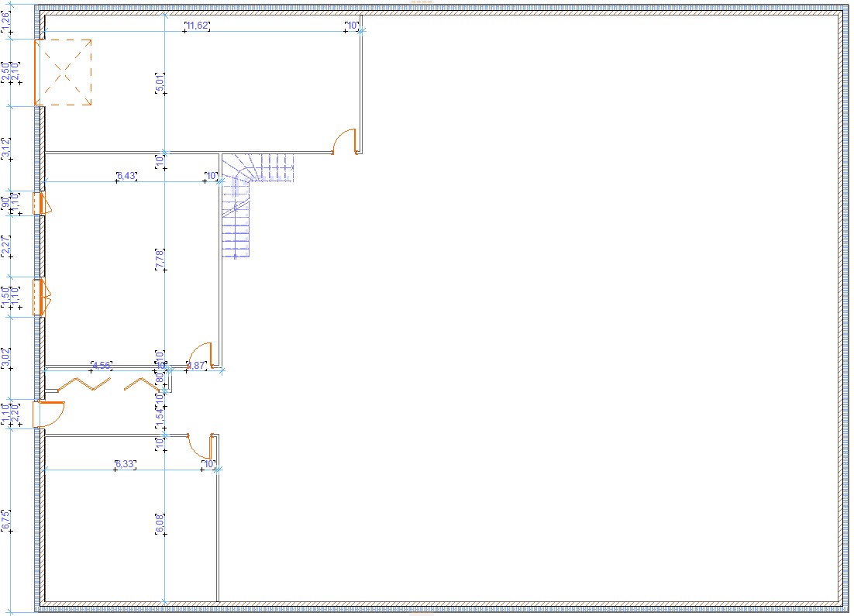The height and width of the screenshot is (616, 854).
Task: Click the dashed square with crossed diagonals
Action: click(64, 73)
